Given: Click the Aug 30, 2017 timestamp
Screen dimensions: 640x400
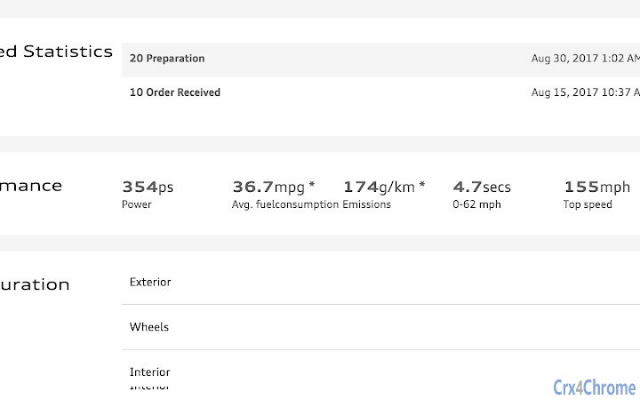Looking at the screenshot, I should (585, 59).
